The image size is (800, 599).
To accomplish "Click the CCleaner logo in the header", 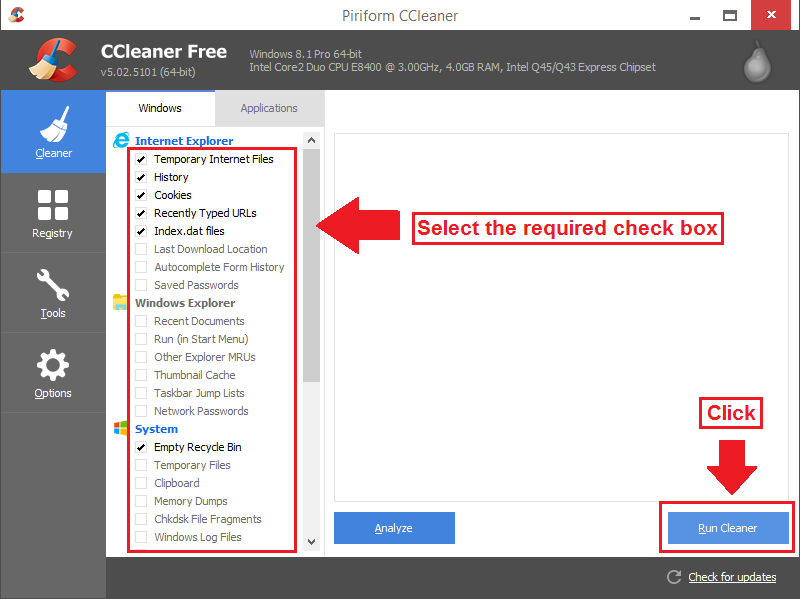I will [x=53, y=60].
